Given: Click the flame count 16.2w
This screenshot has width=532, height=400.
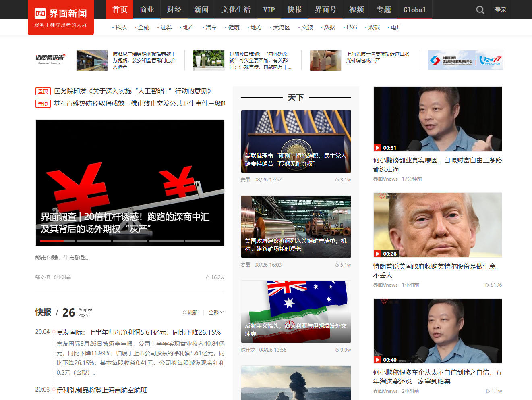Looking at the screenshot, I should coord(215,277).
